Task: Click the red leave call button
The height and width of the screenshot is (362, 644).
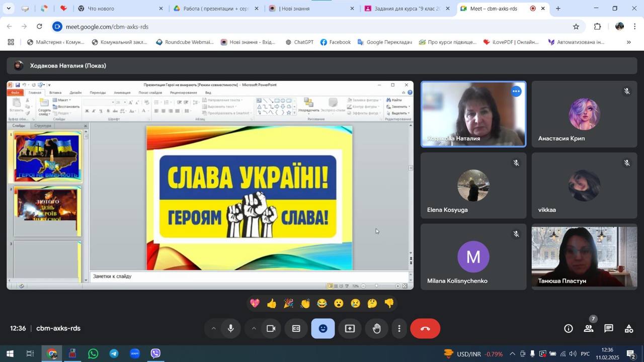Action: click(x=425, y=328)
